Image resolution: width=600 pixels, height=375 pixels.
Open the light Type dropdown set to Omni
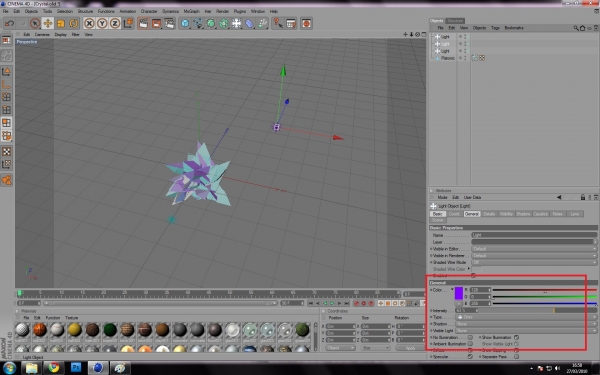[526, 317]
